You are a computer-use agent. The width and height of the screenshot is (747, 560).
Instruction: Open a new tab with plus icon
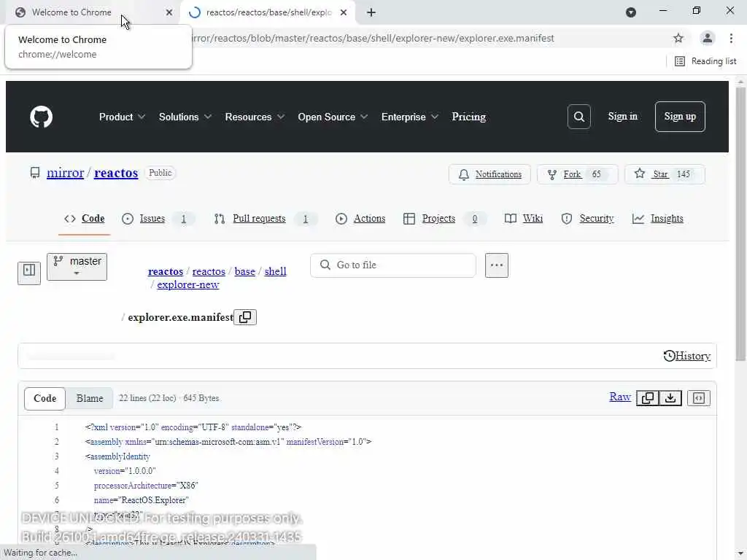[371, 12]
